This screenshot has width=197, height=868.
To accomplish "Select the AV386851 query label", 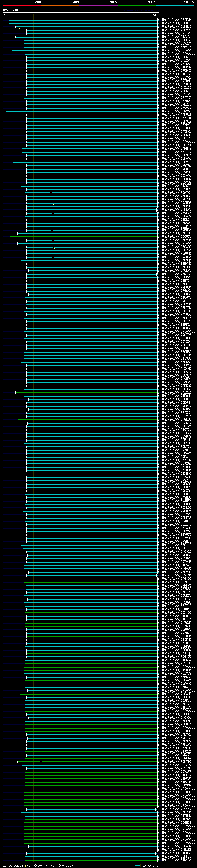I will pos(11,10).
